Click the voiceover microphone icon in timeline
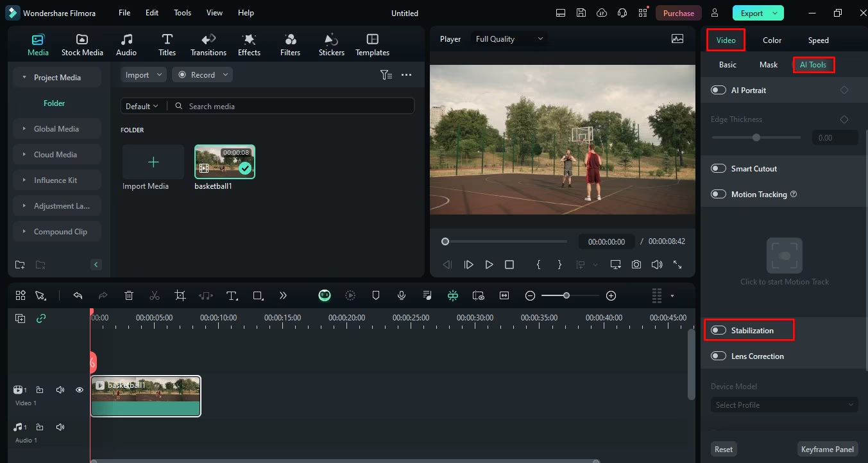 402,295
